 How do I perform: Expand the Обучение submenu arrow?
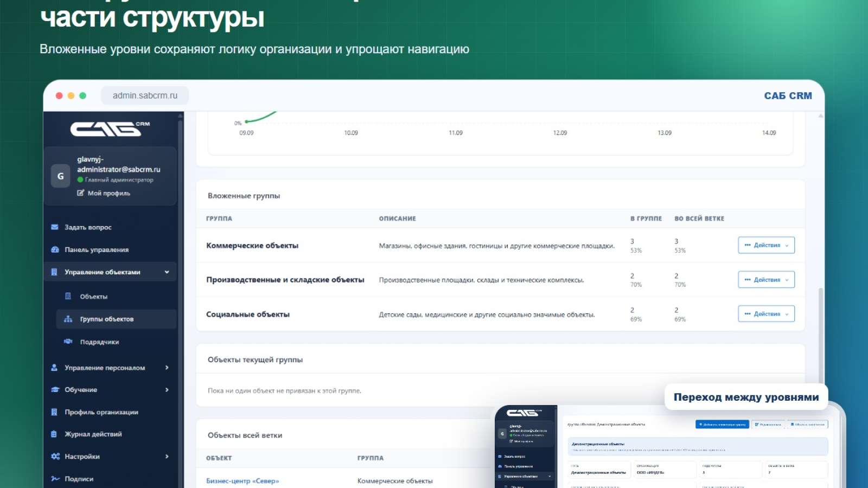click(167, 390)
